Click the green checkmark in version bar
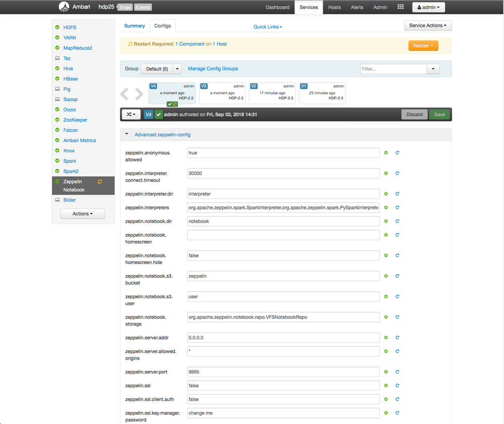504x424 pixels. coord(158,114)
